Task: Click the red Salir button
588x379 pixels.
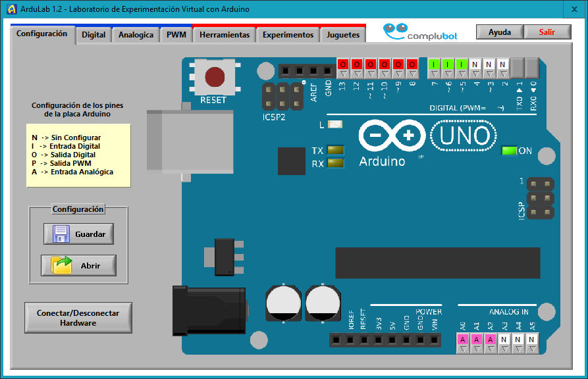Action: [x=547, y=32]
